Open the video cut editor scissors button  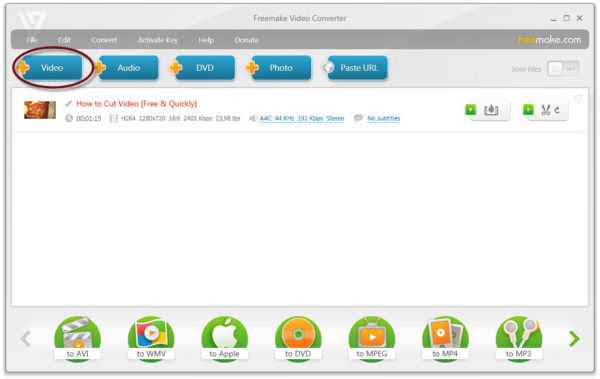[x=546, y=110]
